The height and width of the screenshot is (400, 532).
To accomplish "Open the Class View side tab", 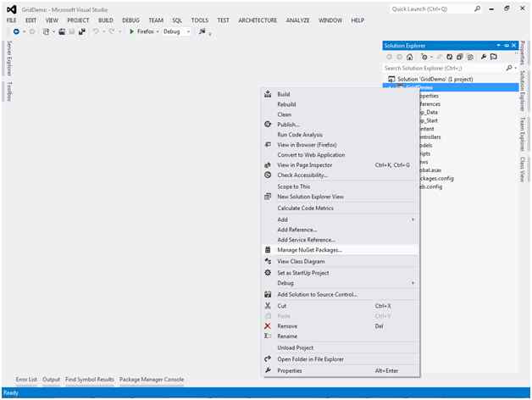I will pos(523,169).
